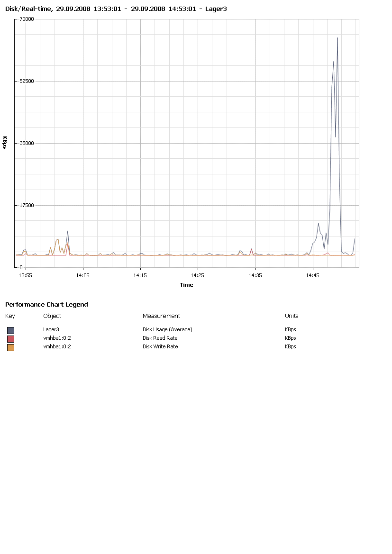
Task: Click vmhba1:0:2 object in Disk Write Rate row
Action: (x=57, y=346)
